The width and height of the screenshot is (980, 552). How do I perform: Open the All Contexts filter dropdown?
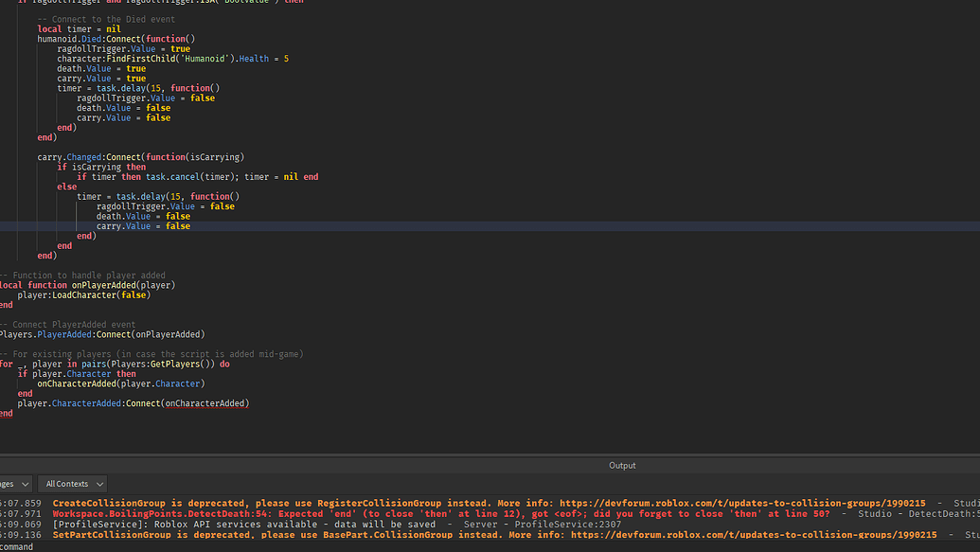click(73, 484)
